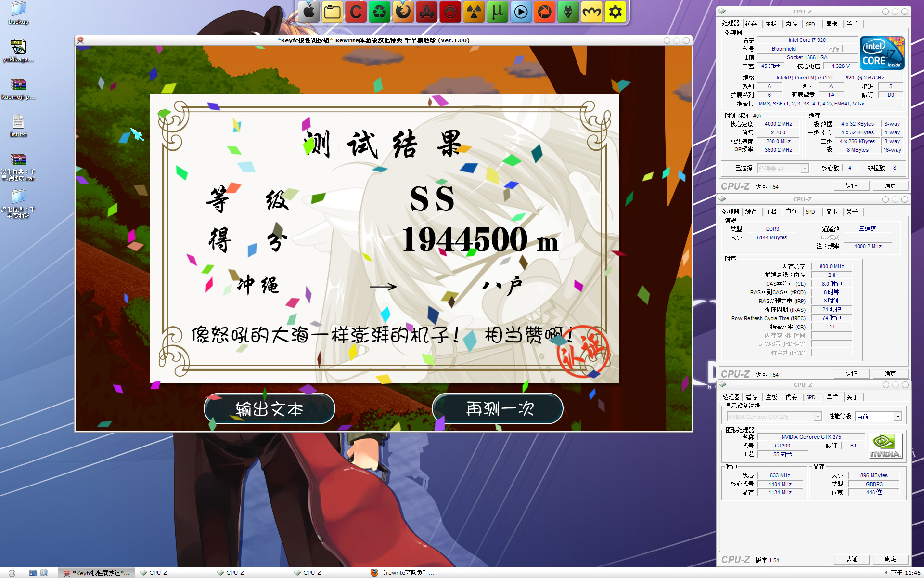Click 确定 in top CPU-Z window
This screenshot has height=578, width=924.
tap(890, 186)
